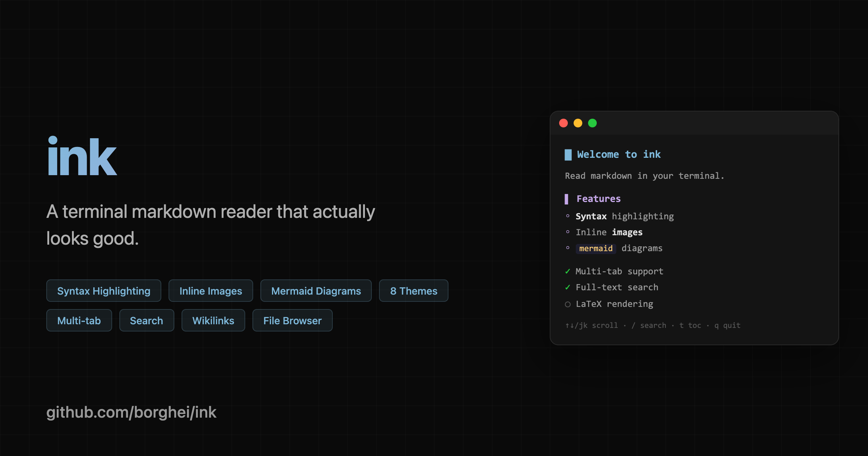Select the Inline Images feature tag
The width and height of the screenshot is (868, 456).
click(210, 291)
